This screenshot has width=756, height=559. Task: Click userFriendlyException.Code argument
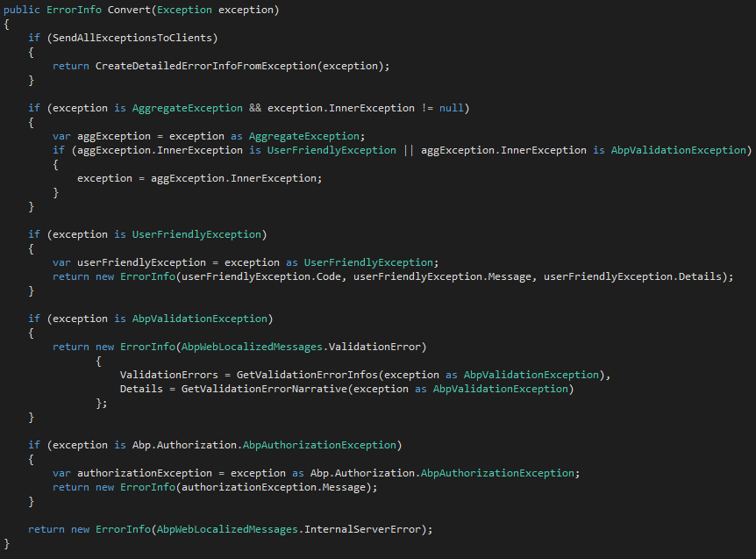[x=262, y=276]
